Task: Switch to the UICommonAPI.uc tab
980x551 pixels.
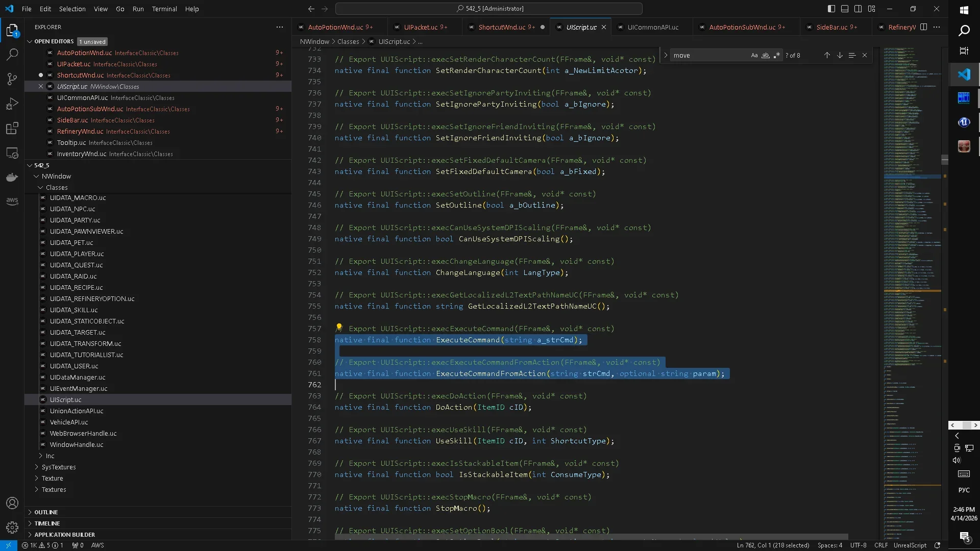Action: [x=653, y=27]
